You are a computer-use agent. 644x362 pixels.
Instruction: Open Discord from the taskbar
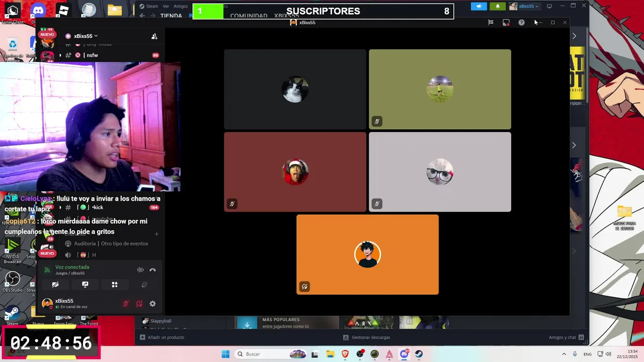pyautogui.click(x=404, y=354)
